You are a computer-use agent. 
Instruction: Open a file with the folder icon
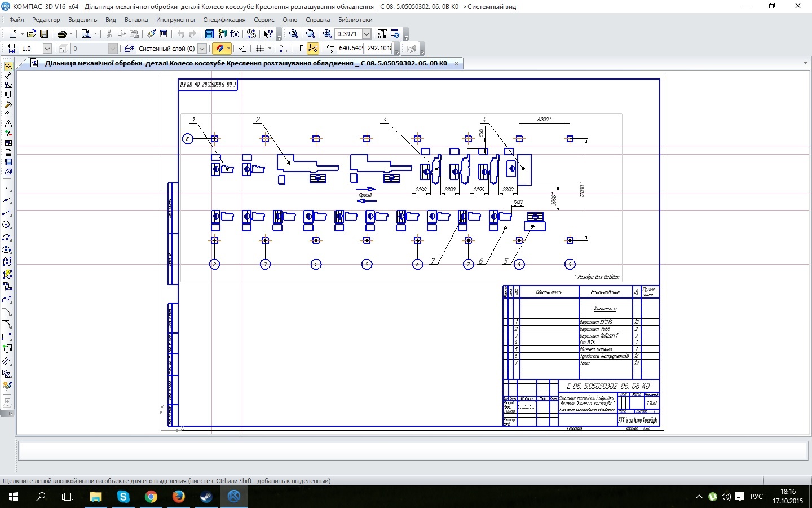pos(31,34)
